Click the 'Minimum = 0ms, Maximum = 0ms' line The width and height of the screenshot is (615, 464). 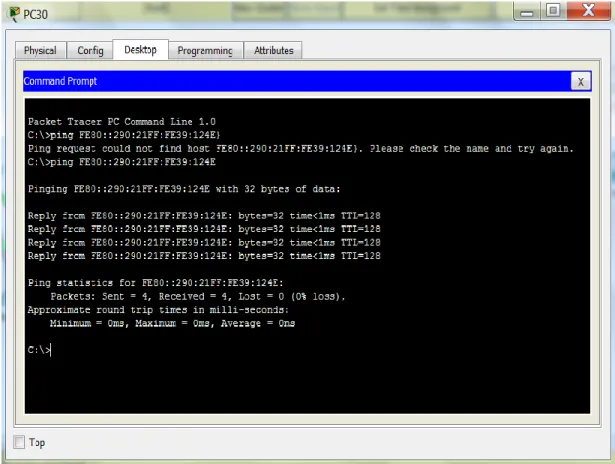click(x=172, y=323)
